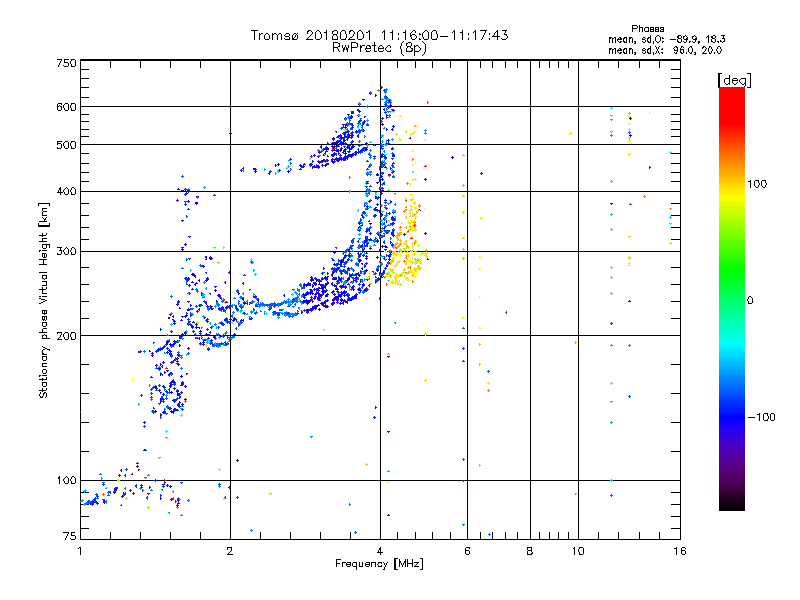Click the y-axis '300' tick label
This screenshot has height=600, width=800.
[x=66, y=251]
